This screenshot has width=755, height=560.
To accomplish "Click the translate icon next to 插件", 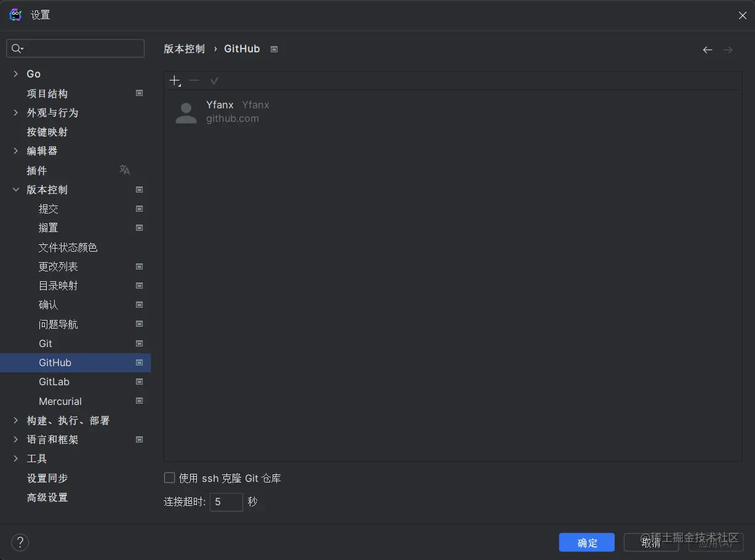I will (x=125, y=170).
